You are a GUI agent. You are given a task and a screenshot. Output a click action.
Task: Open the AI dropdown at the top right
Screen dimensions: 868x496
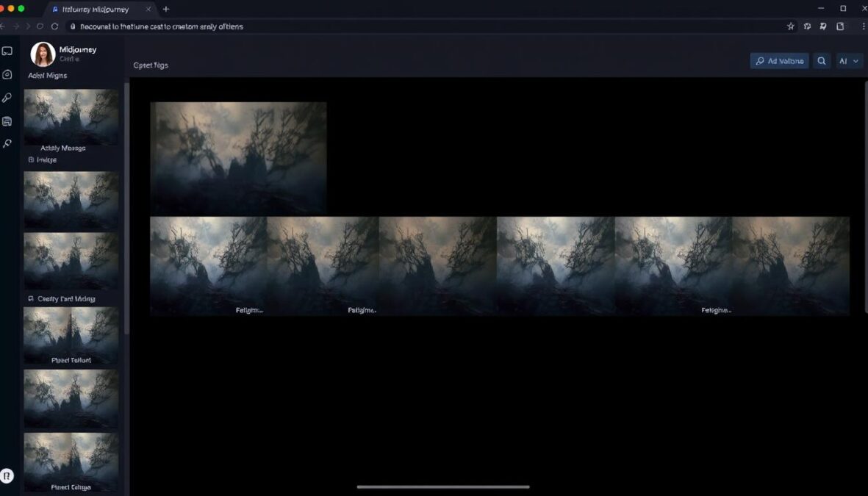click(x=849, y=60)
